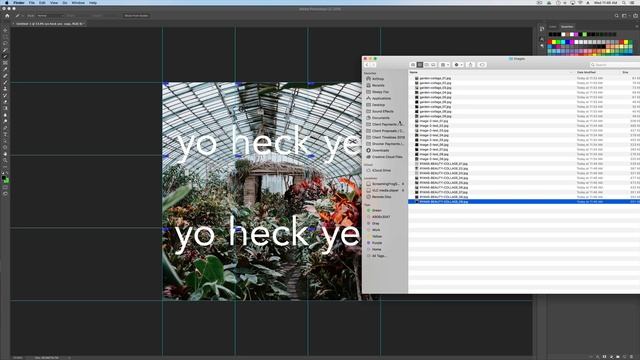
Task: Click the Finder back arrow
Action: pos(367,65)
